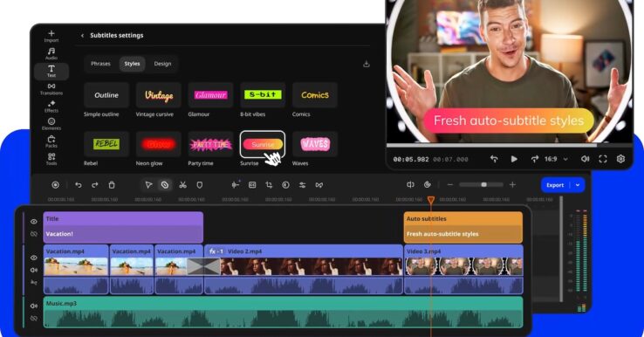Open preview settings gear
Screen dimensions: 644x337
620,159
